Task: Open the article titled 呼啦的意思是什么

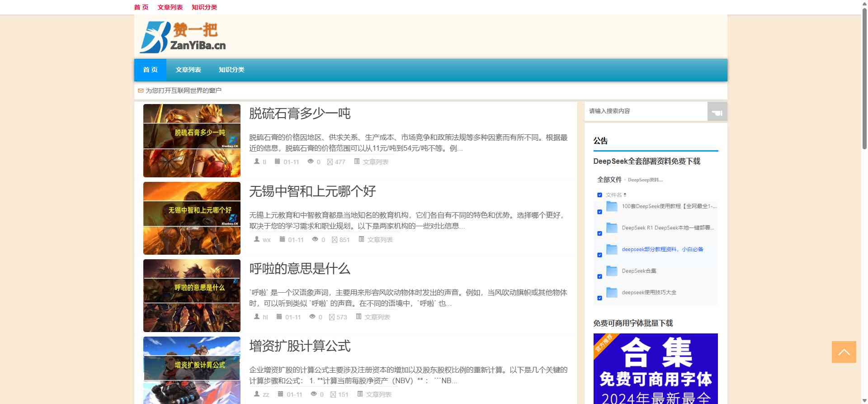Action: pyautogui.click(x=299, y=269)
